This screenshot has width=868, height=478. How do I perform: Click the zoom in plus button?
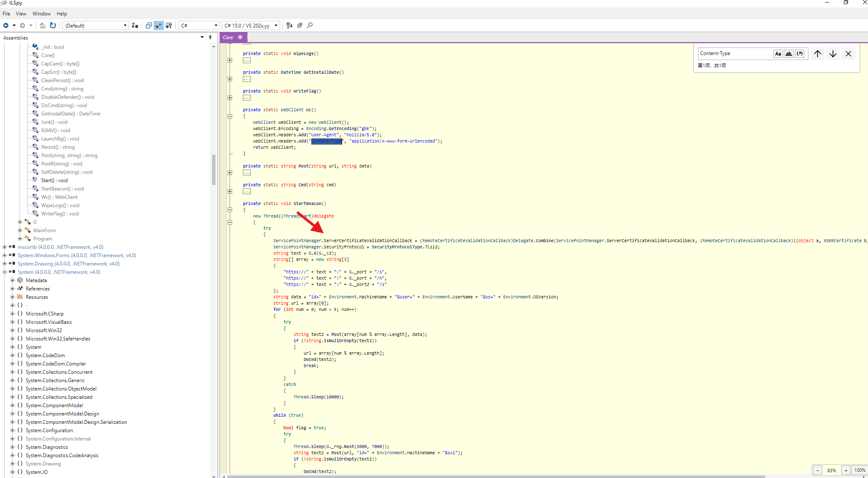click(x=846, y=470)
